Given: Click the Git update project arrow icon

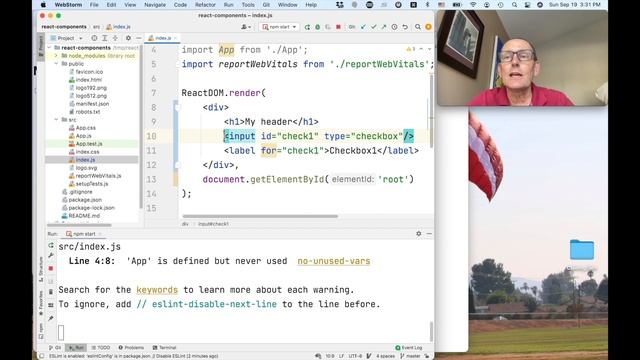Looking at the screenshot, I should 363,27.
